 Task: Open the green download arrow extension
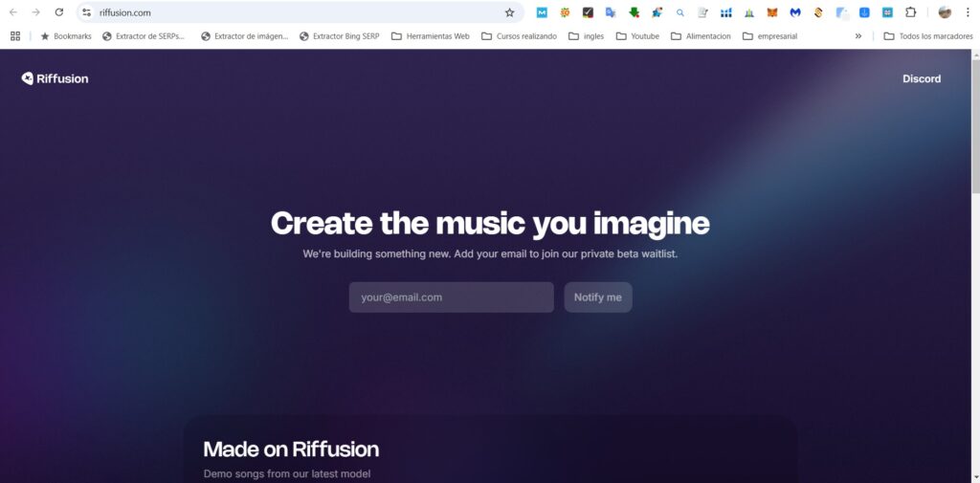pyautogui.click(x=634, y=12)
